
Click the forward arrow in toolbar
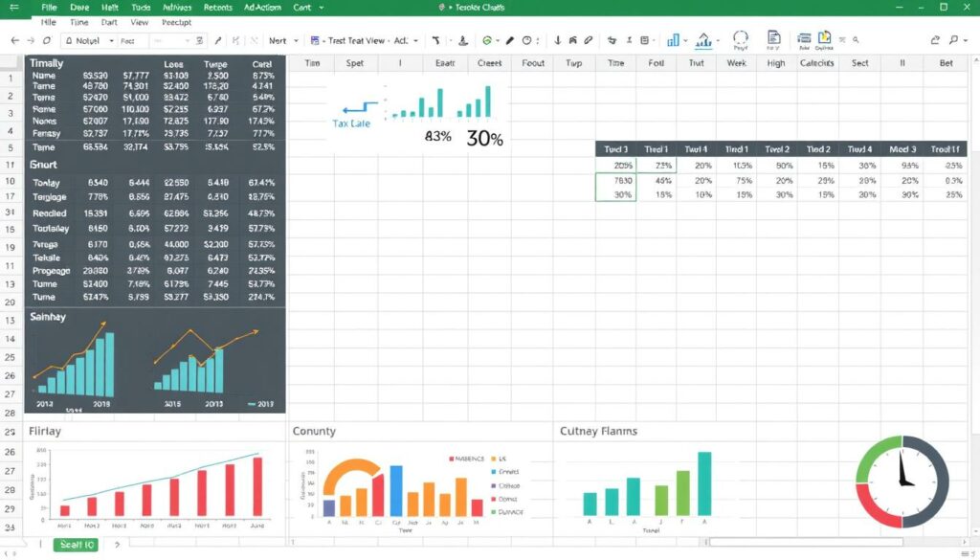(x=31, y=40)
